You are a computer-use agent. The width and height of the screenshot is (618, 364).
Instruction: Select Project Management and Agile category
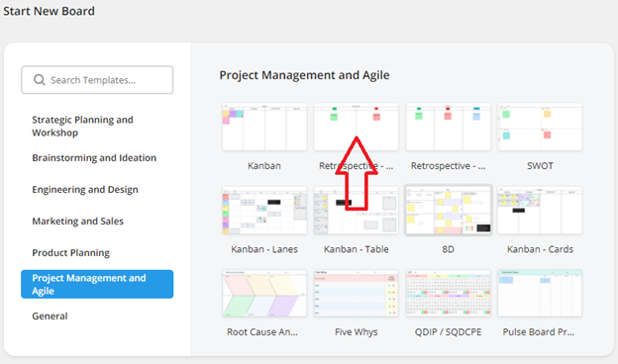(x=97, y=284)
